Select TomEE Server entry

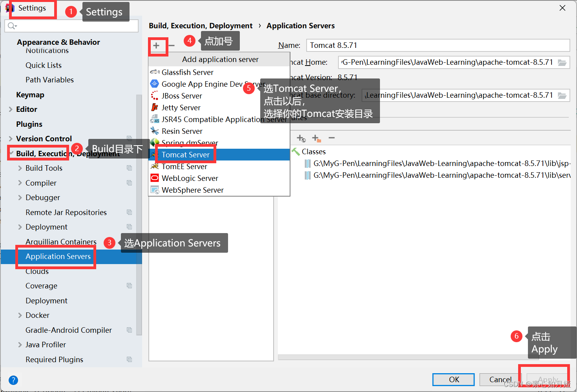click(x=219, y=166)
